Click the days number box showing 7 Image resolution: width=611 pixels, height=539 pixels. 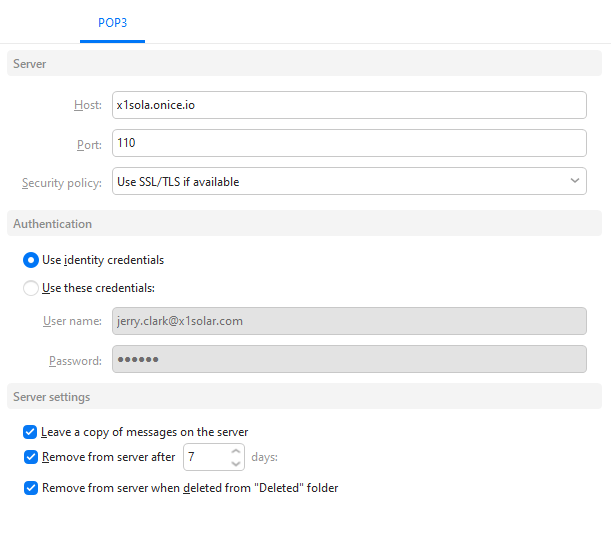point(205,457)
